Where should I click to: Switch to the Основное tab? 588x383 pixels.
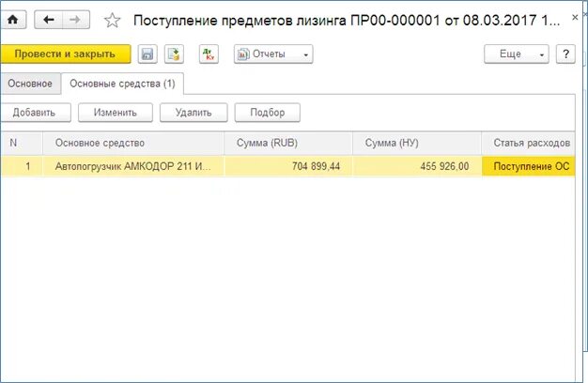[30, 84]
